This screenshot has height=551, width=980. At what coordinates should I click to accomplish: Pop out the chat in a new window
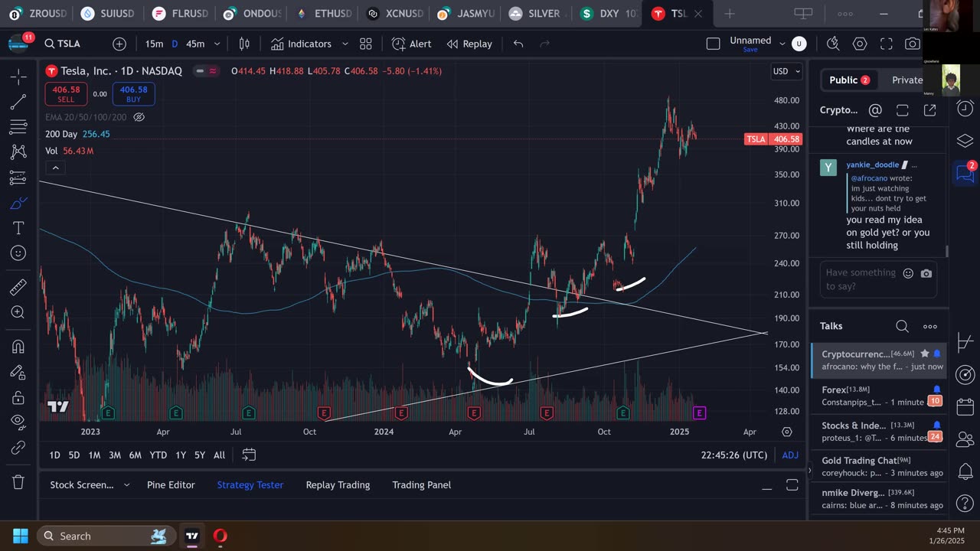point(929,110)
